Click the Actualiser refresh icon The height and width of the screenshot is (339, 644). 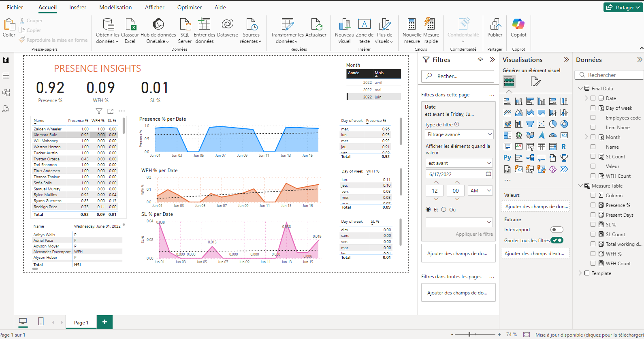click(316, 25)
